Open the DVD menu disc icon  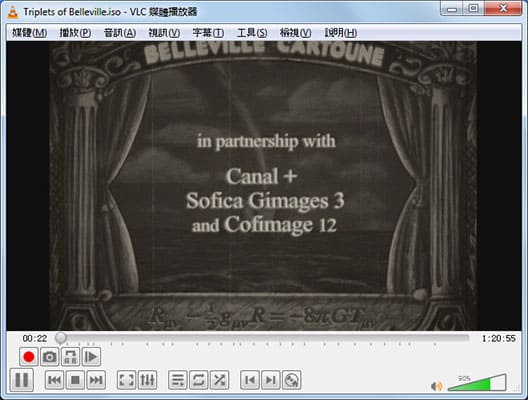point(291,380)
